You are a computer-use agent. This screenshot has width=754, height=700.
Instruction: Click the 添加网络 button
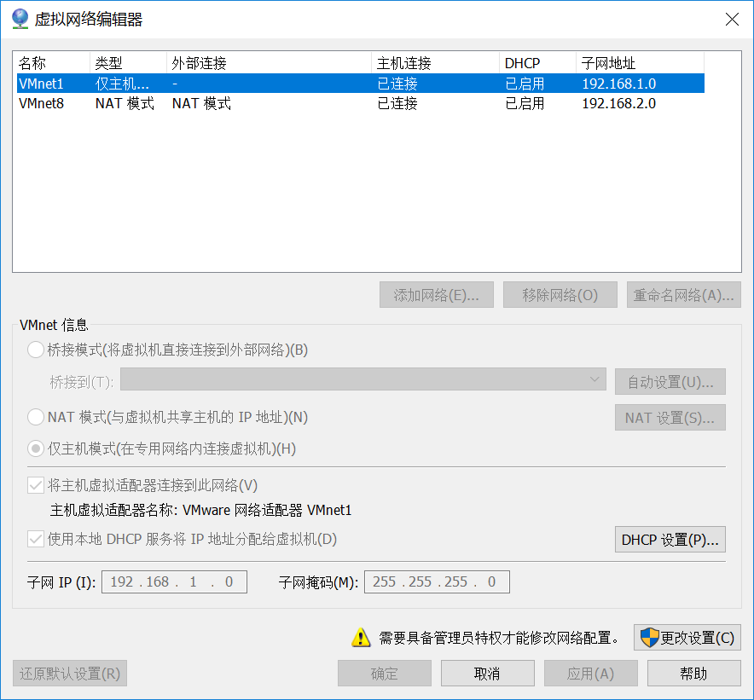click(436, 294)
